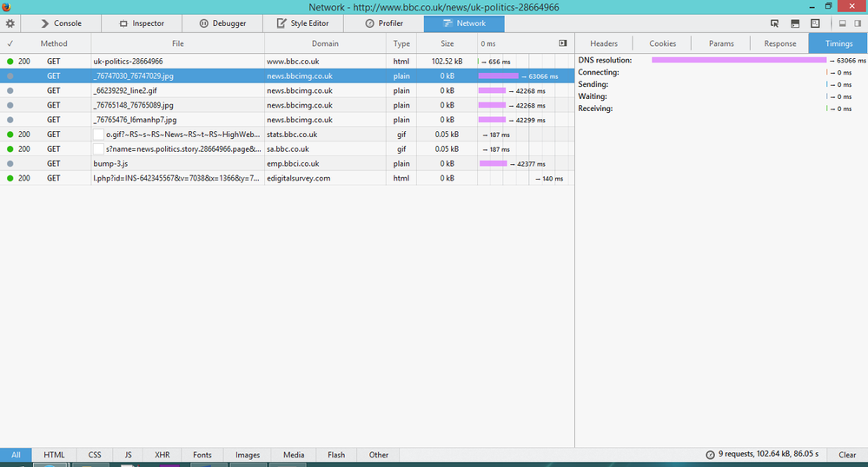Image resolution: width=868 pixels, height=467 pixels.
Task: Click the 42377 ms timeline bar
Action: pyautogui.click(x=494, y=163)
